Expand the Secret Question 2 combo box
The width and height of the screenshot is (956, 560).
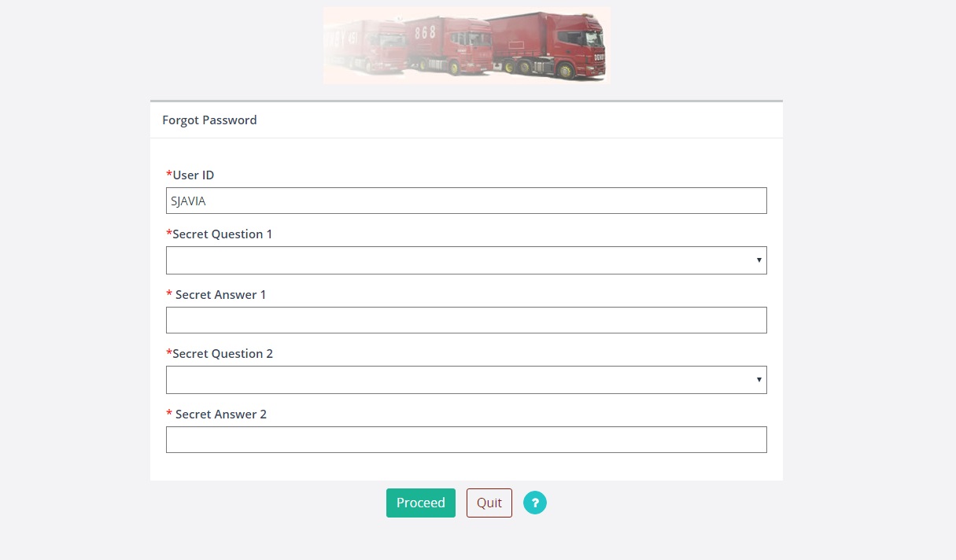(x=467, y=380)
